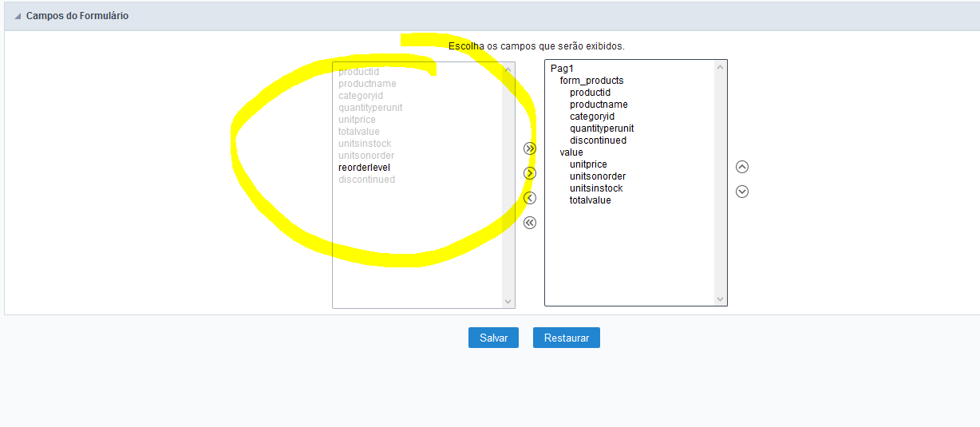Select grayed totalvalue in the left list
The image size is (980, 427).
coord(359,132)
